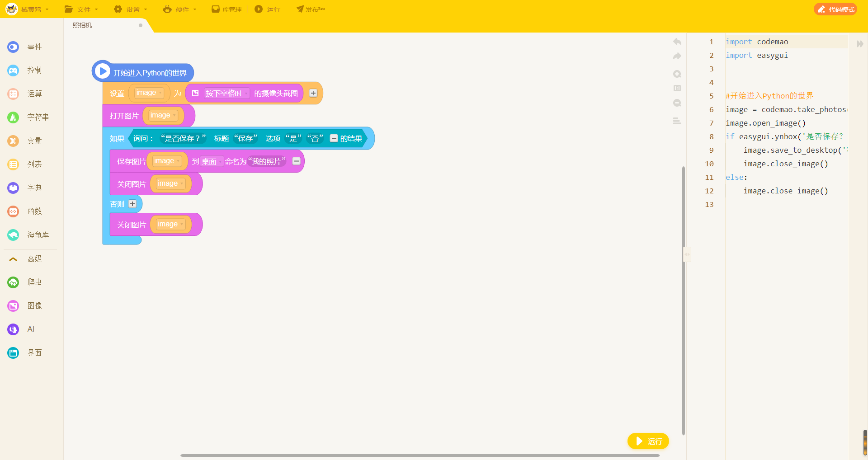The width and height of the screenshot is (868, 460).
Task: Edit the "是" option field
Action: click(x=293, y=138)
